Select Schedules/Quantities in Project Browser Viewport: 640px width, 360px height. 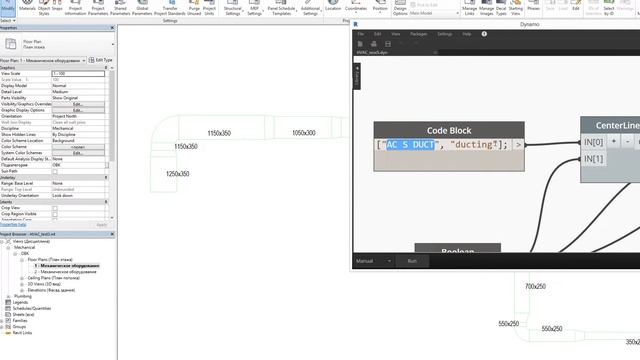(x=31, y=309)
